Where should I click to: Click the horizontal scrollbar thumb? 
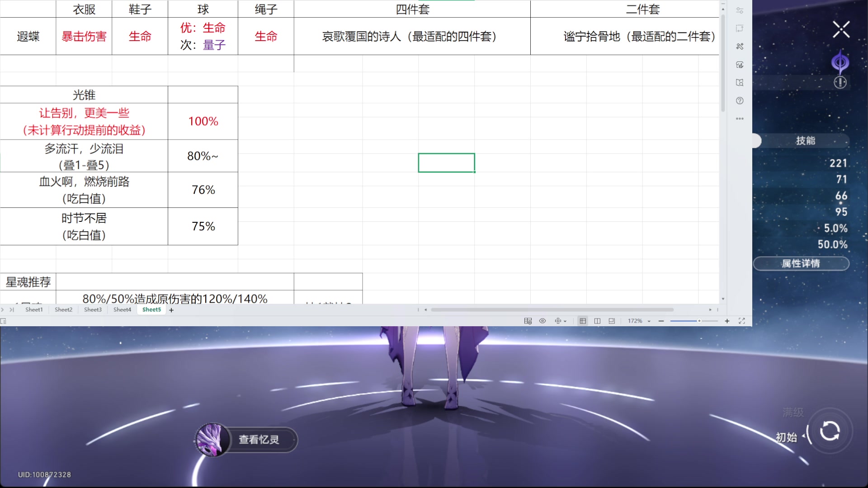tap(552, 310)
